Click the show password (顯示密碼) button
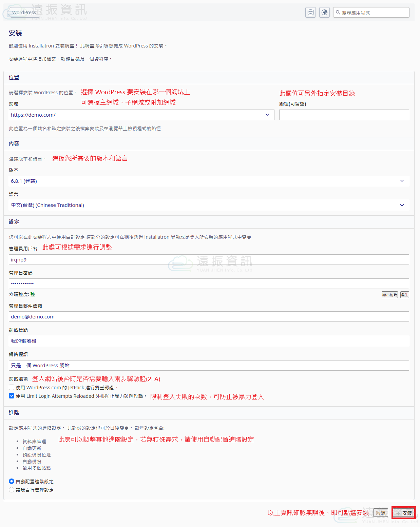Viewport: 420px width, 527px height. 389,295
